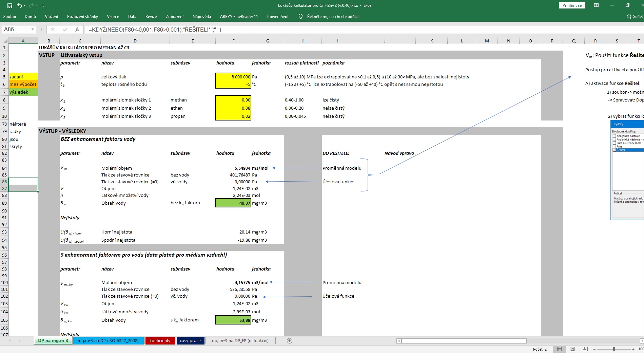Screen dimensions: 644x353
Task: Click the Ribbon Display Options icon
Action: (x=596, y=5)
